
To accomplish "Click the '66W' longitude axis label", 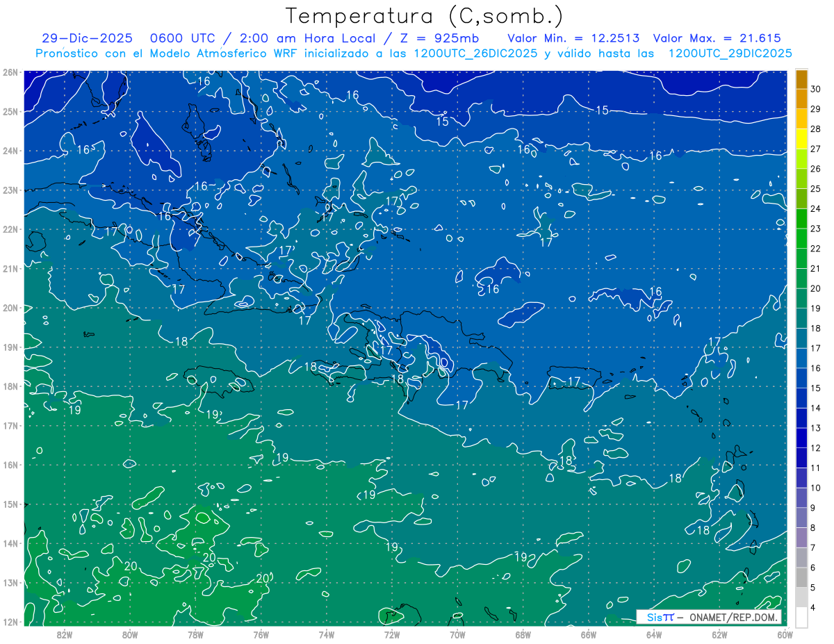I will point(589,634).
